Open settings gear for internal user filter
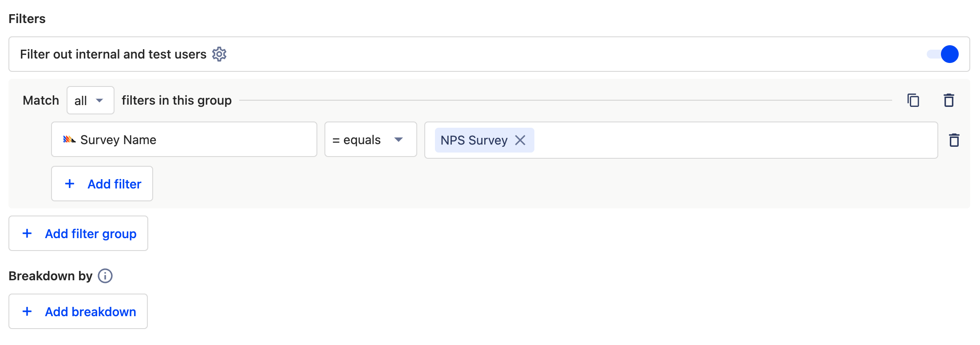This screenshot has height=345, width=980. point(219,54)
